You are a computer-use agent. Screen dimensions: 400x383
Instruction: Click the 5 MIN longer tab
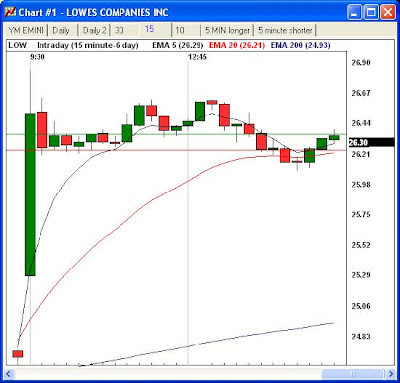click(x=227, y=30)
